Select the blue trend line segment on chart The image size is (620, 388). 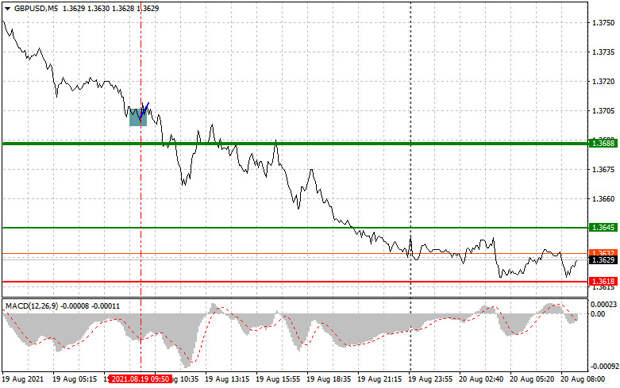click(144, 111)
